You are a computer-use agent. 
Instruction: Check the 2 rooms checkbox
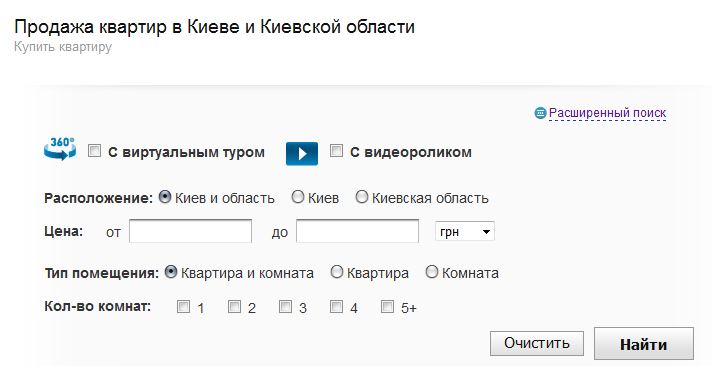(x=234, y=307)
